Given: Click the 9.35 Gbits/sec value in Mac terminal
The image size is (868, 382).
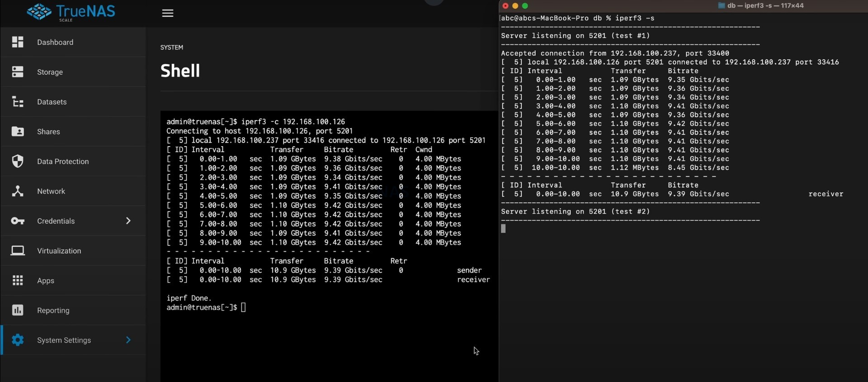Looking at the screenshot, I should pyautogui.click(x=698, y=80).
